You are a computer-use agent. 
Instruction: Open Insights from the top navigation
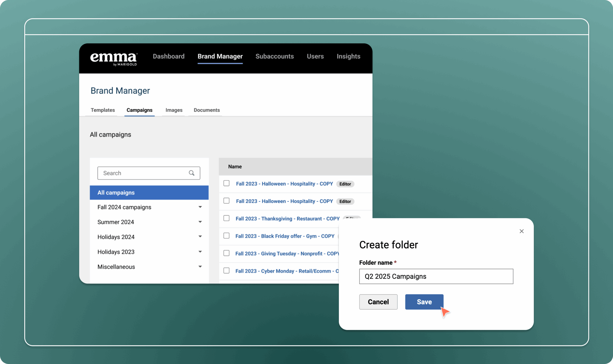[x=348, y=56]
